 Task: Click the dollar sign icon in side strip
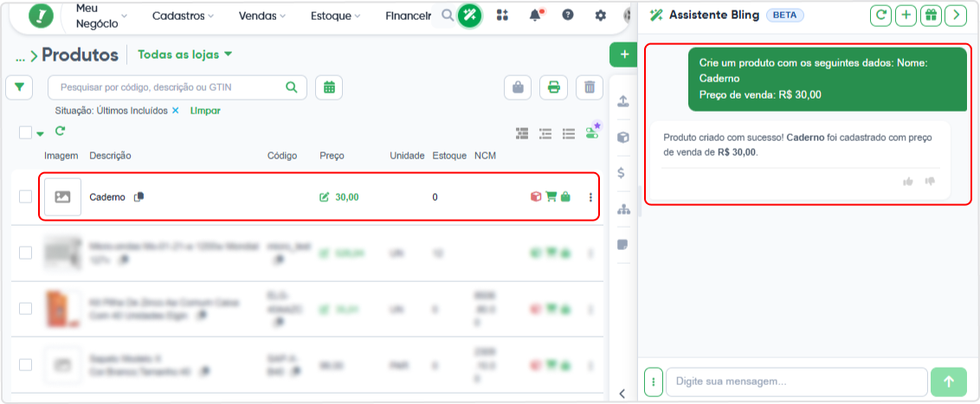[x=621, y=173]
